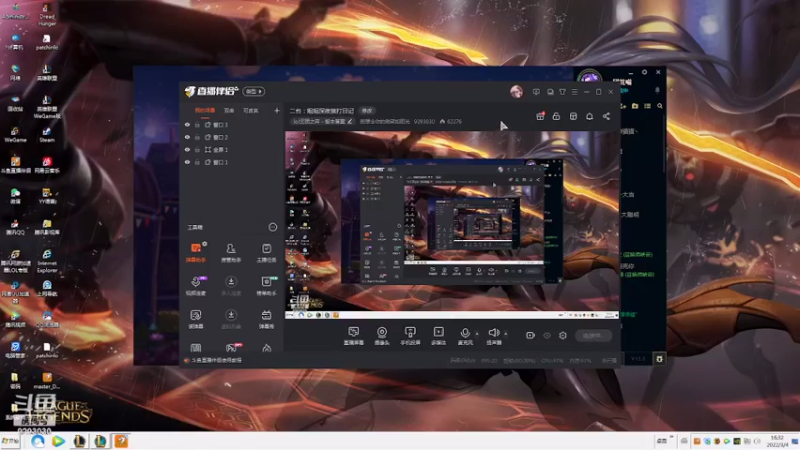This screenshot has width=800, height=450.
Task: Click the microphone icon in bottom bar
Action: pyautogui.click(x=465, y=334)
